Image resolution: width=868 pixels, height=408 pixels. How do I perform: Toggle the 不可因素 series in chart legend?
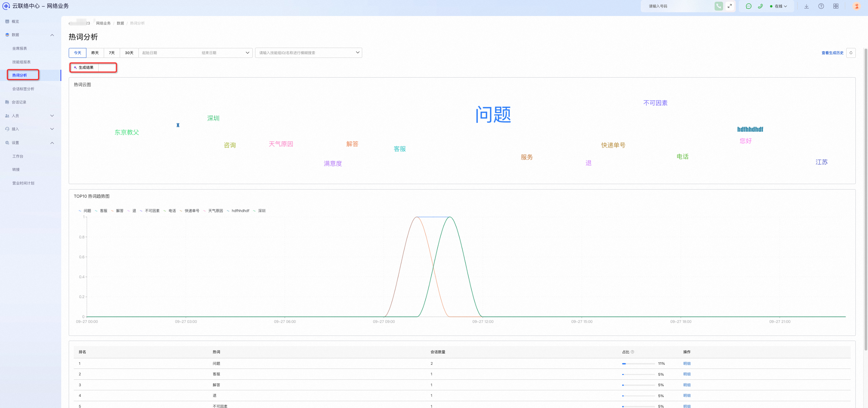150,211
